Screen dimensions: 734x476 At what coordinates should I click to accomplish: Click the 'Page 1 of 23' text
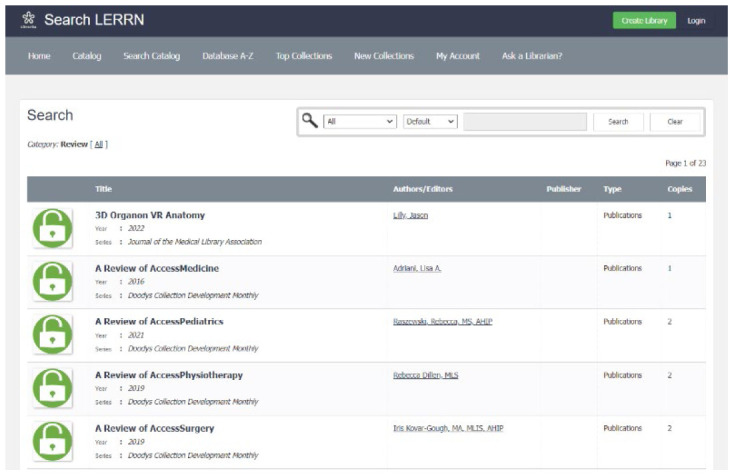coord(685,163)
